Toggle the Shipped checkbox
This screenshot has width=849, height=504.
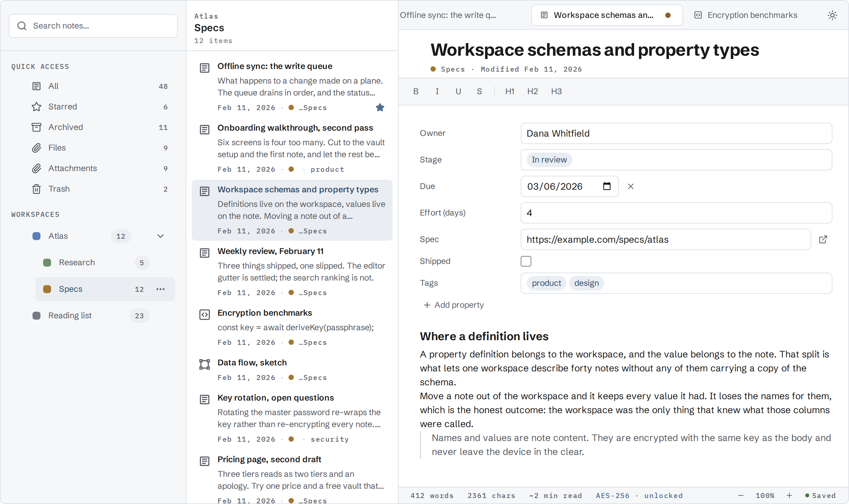pos(526,261)
